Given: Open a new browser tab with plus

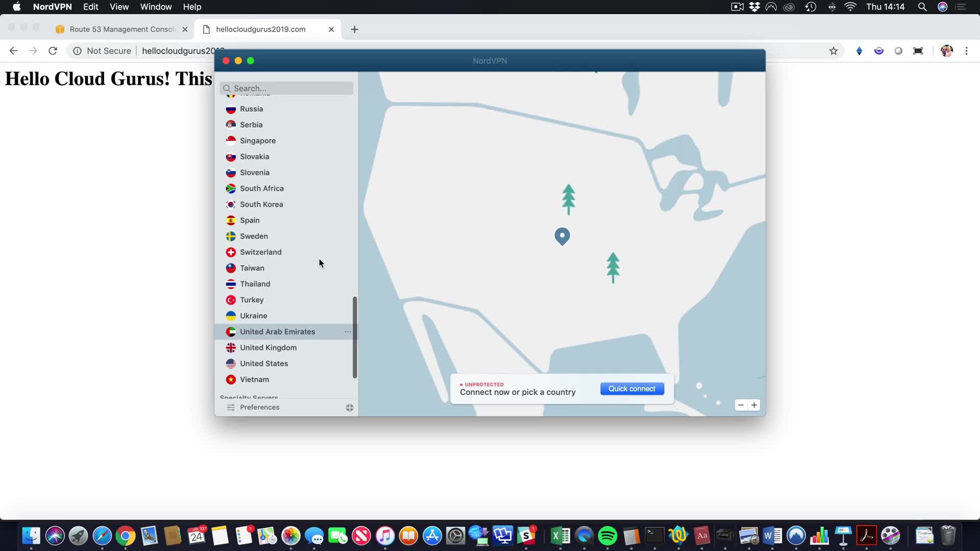Looking at the screenshot, I should coord(355,30).
